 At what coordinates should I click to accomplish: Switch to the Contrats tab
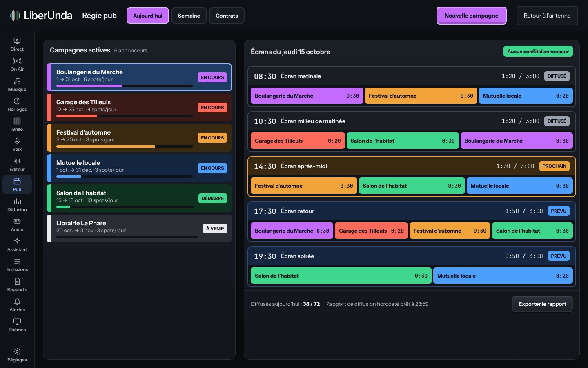(x=227, y=16)
